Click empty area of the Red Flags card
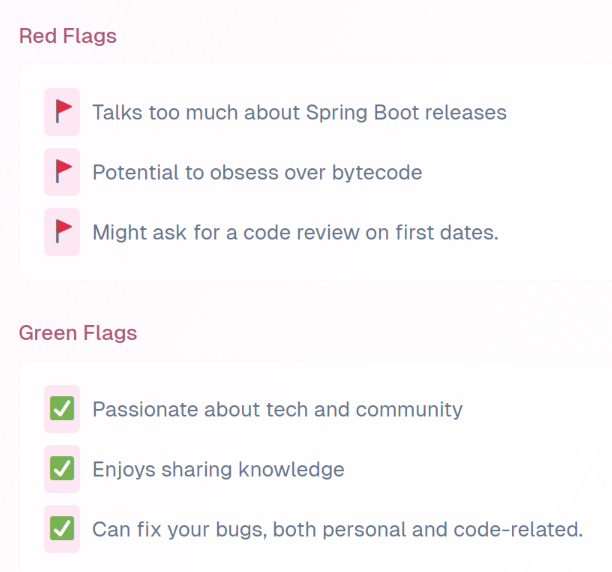 click(x=560, y=172)
